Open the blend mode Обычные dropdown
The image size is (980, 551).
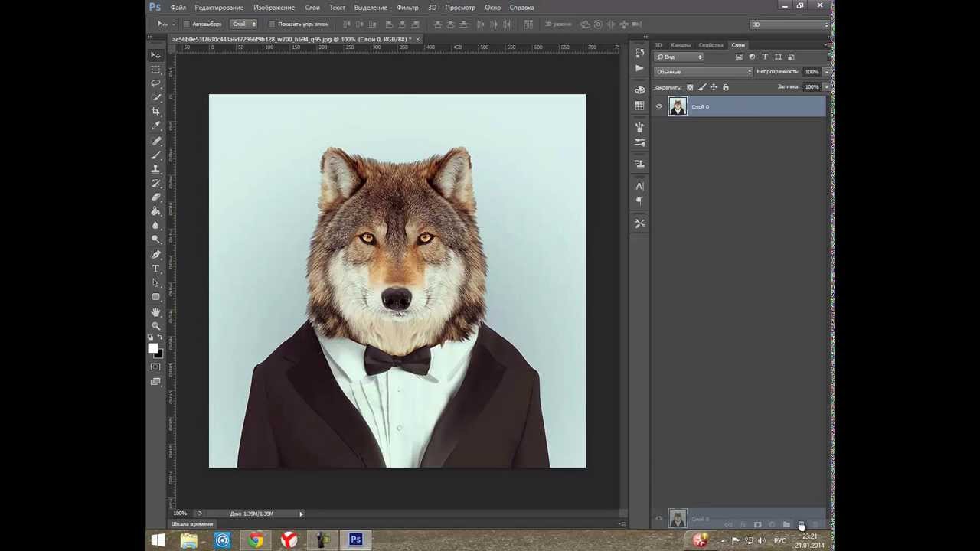pos(703,72)
